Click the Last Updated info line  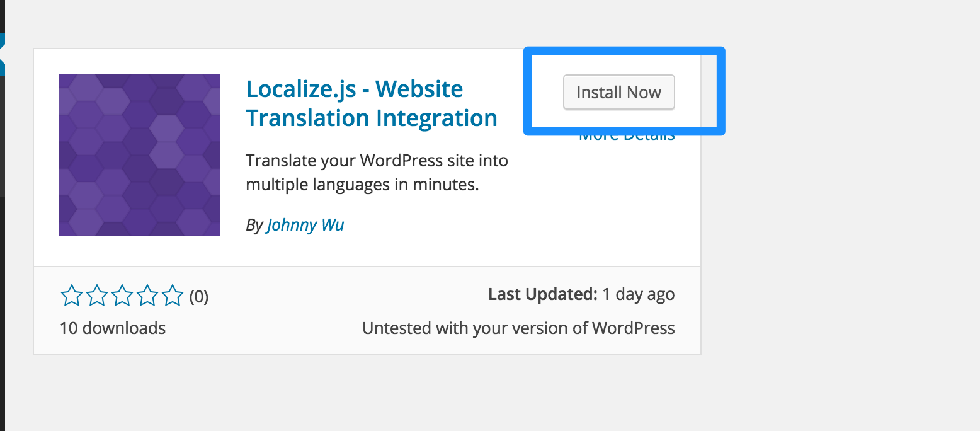pos(581,294)
